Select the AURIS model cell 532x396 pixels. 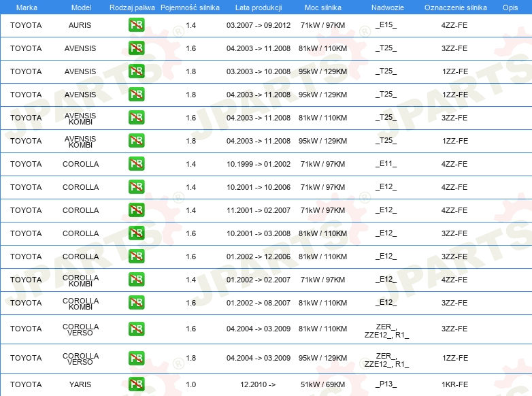click(x=80, y=25)
